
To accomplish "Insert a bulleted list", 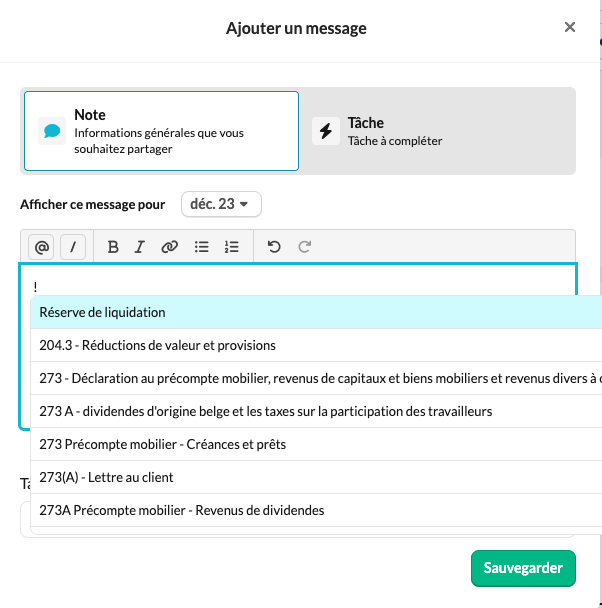I will (x=201, y=247).
